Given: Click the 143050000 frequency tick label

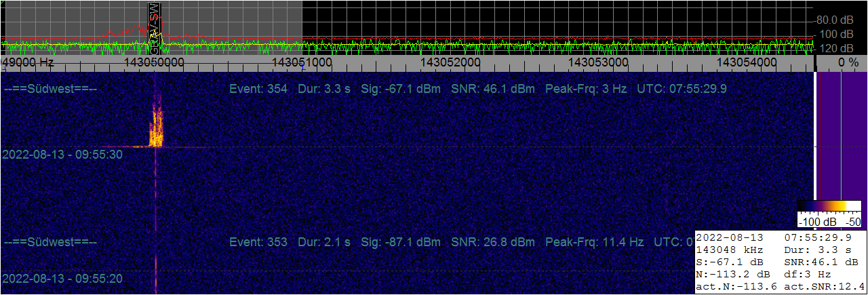Looking at the screenshot, I should [x=155, y=62].
